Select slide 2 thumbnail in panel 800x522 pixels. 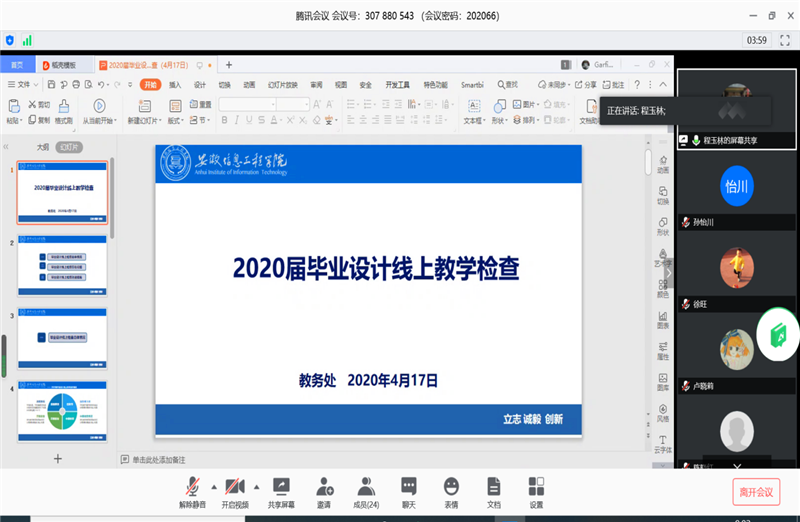click(62, 267)
